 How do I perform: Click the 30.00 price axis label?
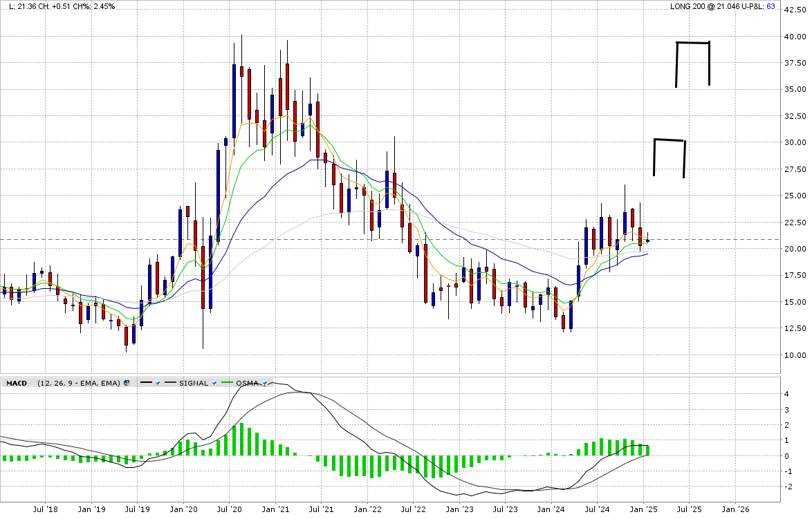795,142
